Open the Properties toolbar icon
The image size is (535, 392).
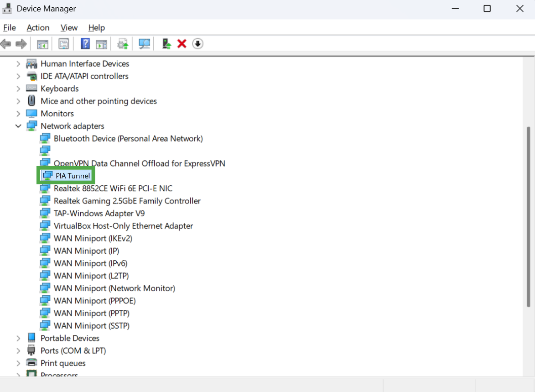(64, 44)
